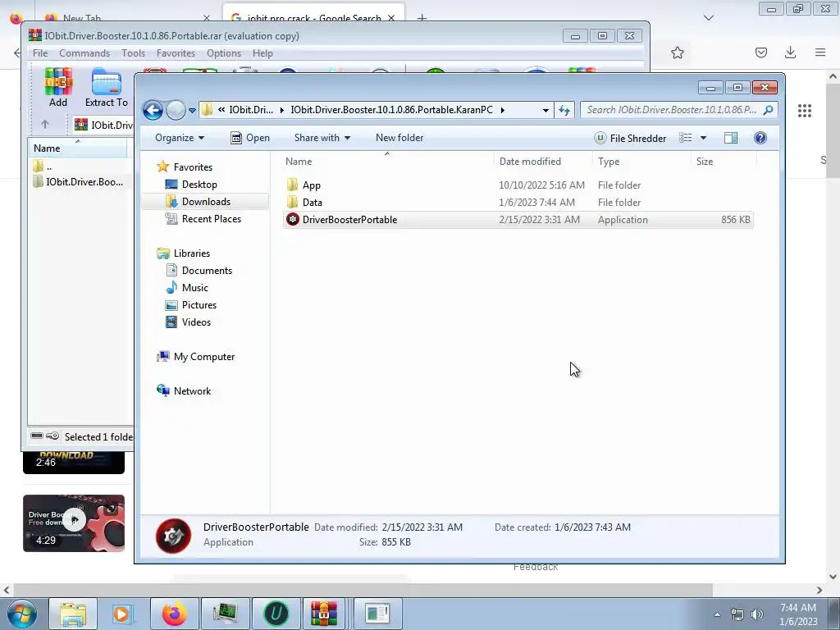Viewport: 840px width, 630px height.
Task: Open WinRAR from taskbar
Action: 324,614
